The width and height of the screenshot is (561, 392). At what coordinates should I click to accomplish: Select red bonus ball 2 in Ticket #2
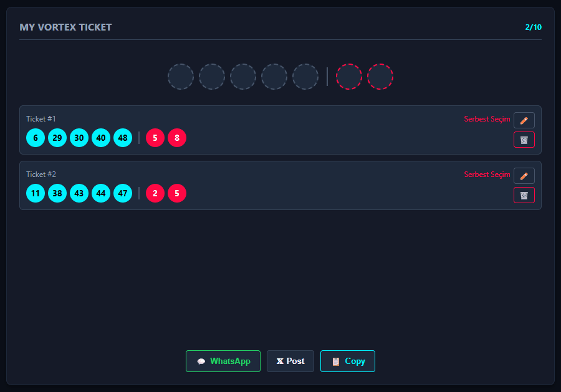(x=155, y=193)
